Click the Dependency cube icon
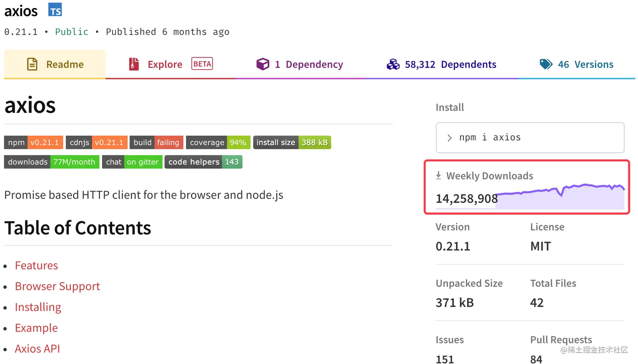The width and height of the screenshot is (638, 364). (x=262, y=64)
